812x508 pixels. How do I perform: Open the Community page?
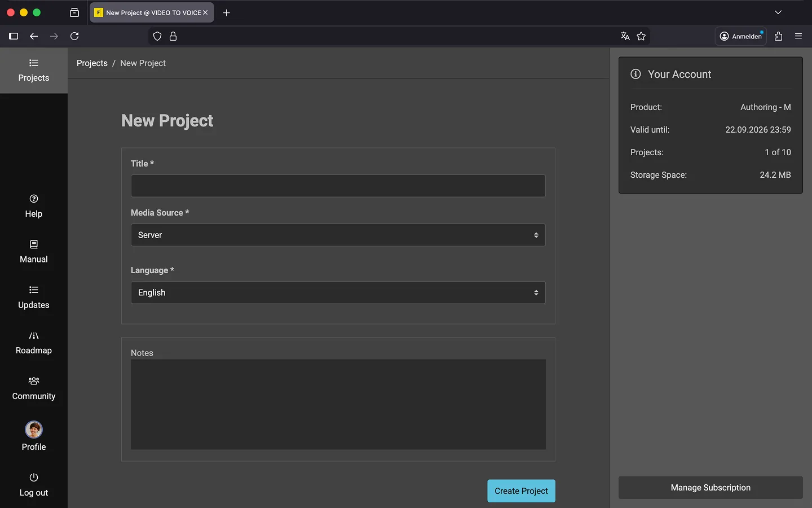pyautogui.click(x=34, y=388)
